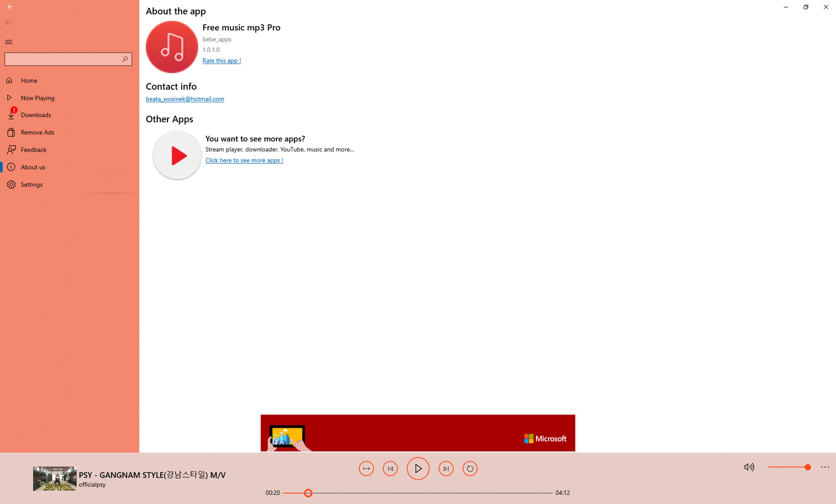Go to the Home page

click(x=29, y=80)
